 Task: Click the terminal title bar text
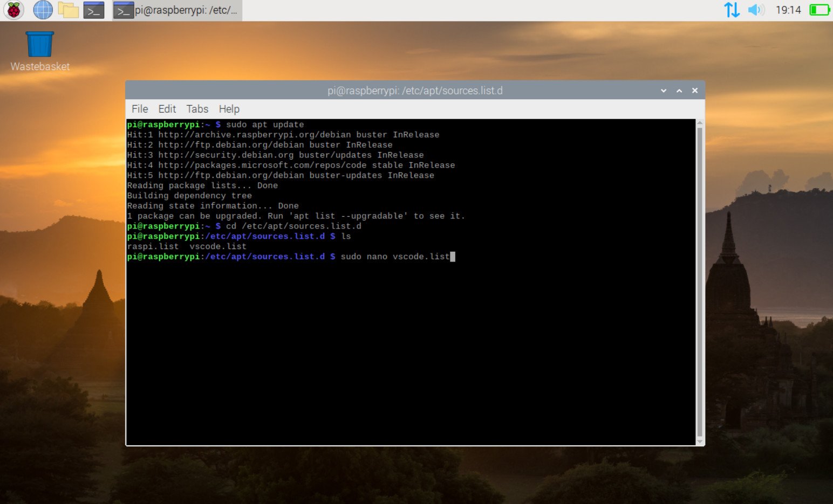tap(415, 91)
